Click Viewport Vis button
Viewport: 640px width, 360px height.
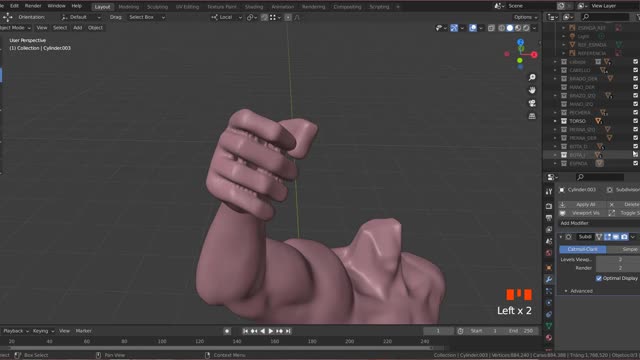pos(581,213)
